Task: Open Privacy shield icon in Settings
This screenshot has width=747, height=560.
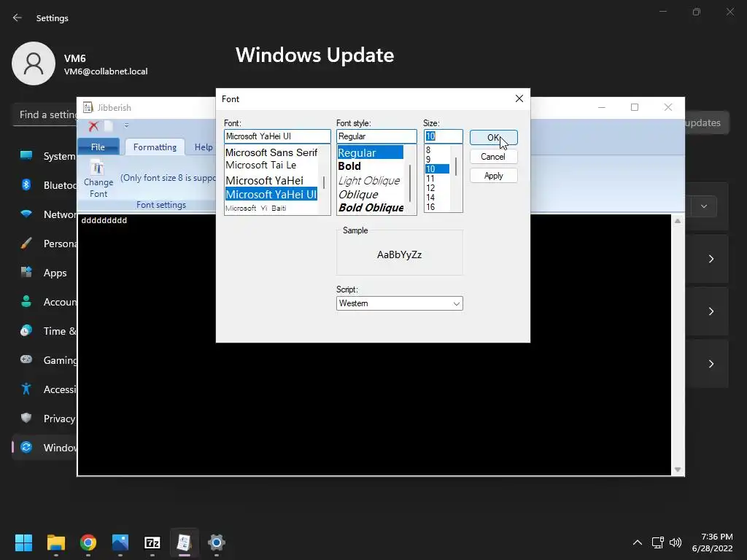Action: pos(26,418)
